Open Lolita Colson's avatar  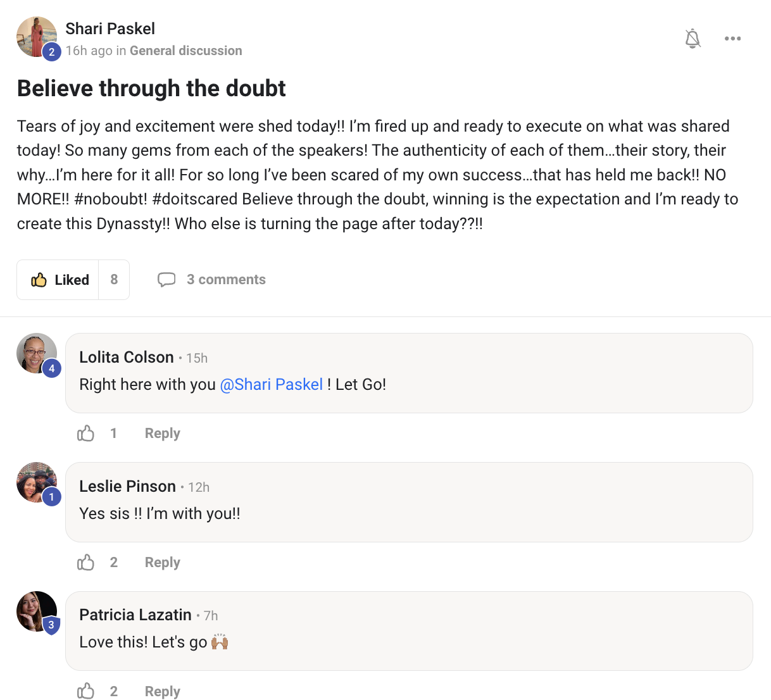[x=36, y=353]
